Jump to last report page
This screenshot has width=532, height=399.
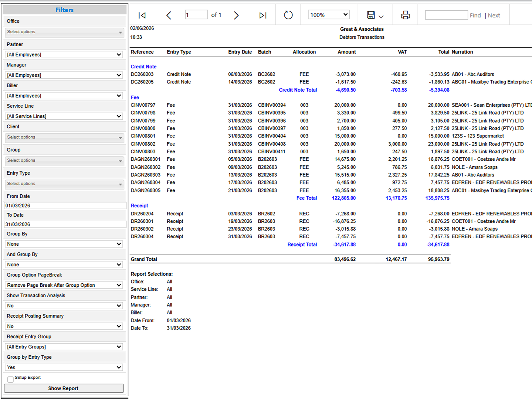click(263, 15)
